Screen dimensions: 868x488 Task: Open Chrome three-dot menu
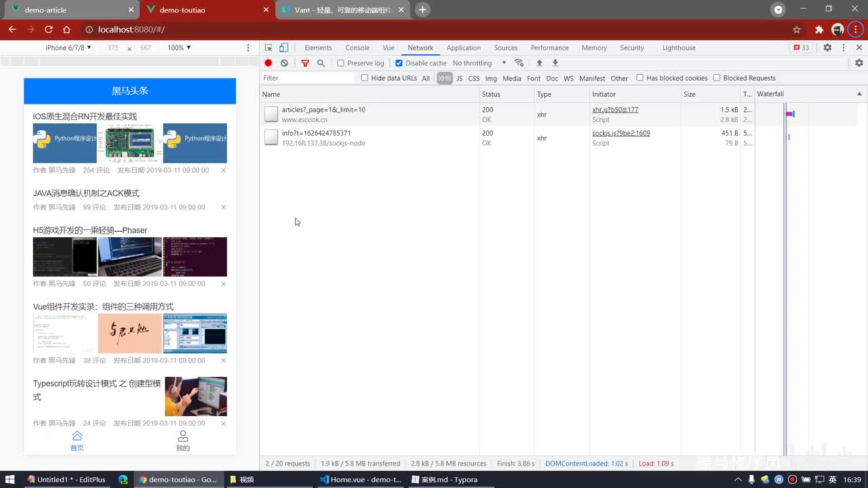856,29
